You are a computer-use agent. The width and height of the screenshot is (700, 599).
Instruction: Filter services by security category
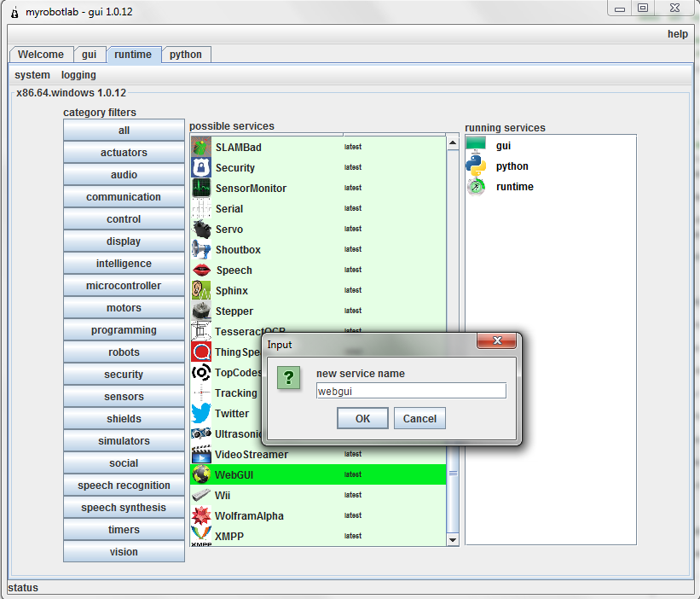(124, 375)
